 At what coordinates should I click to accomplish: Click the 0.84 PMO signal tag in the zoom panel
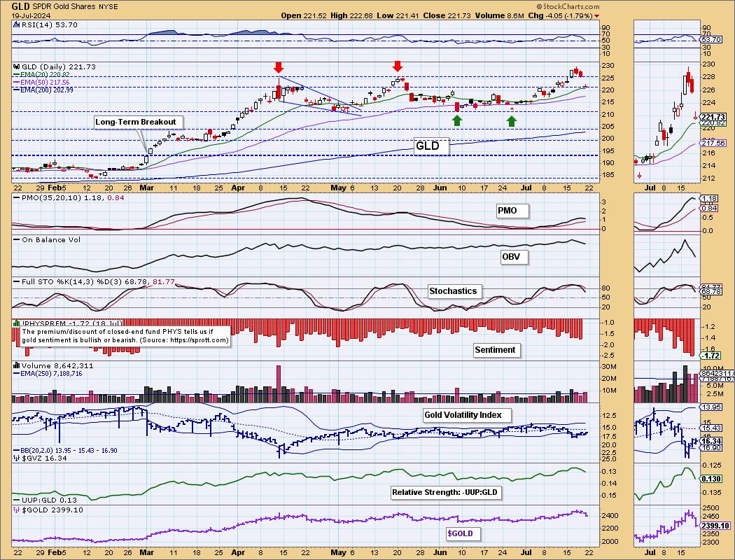[709, 208]
